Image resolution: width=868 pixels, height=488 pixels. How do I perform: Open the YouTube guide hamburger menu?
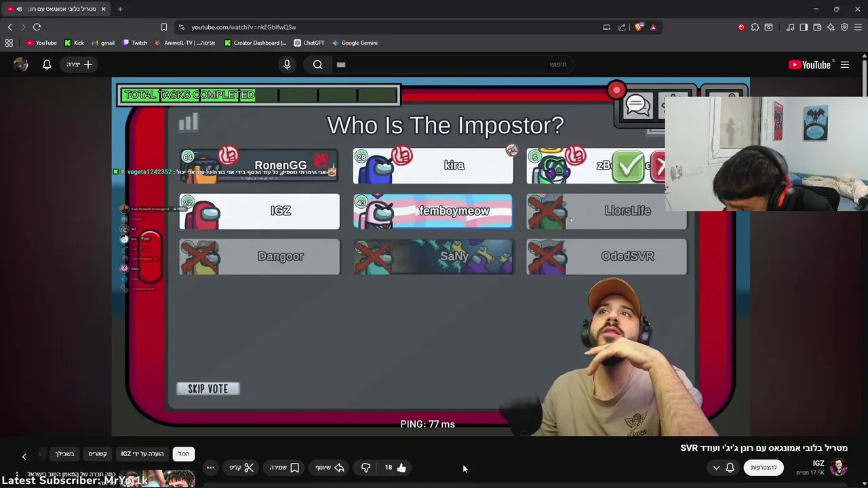coord(845,64)
